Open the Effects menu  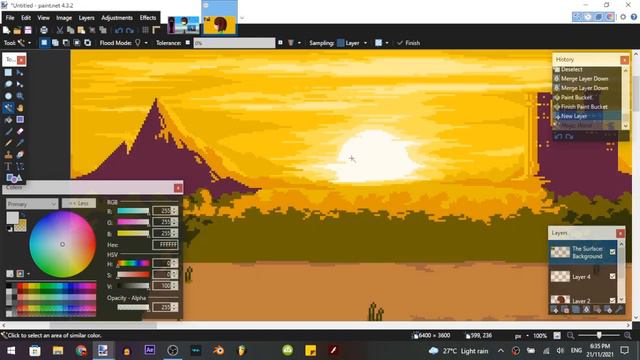click(148, 18)
